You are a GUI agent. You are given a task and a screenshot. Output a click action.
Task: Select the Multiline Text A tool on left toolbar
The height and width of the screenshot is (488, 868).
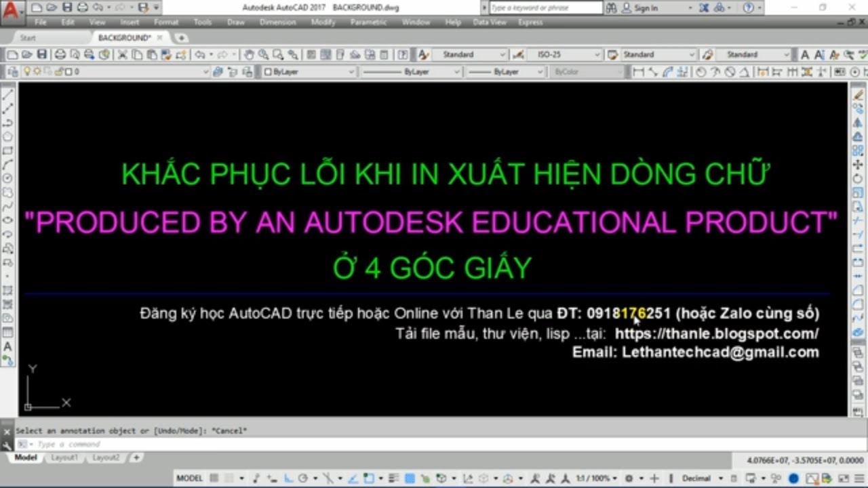[x=8, y=346]
